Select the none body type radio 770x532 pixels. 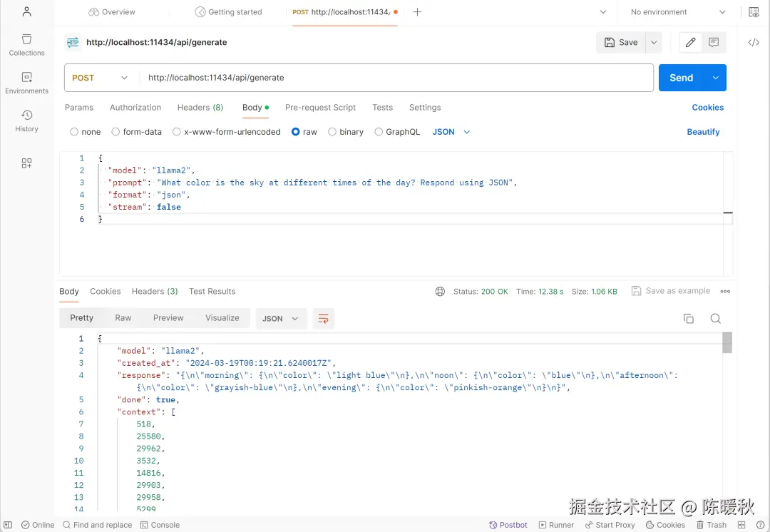click(x=74, y=132)
